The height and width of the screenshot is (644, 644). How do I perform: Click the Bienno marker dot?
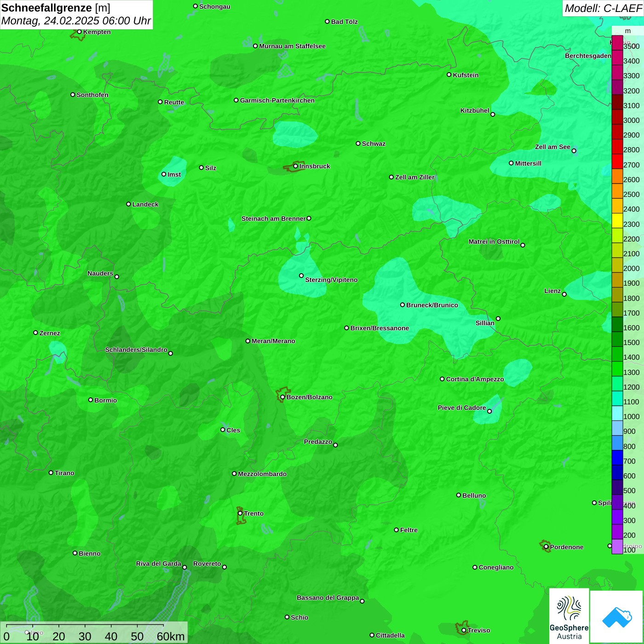pos(75,553)
